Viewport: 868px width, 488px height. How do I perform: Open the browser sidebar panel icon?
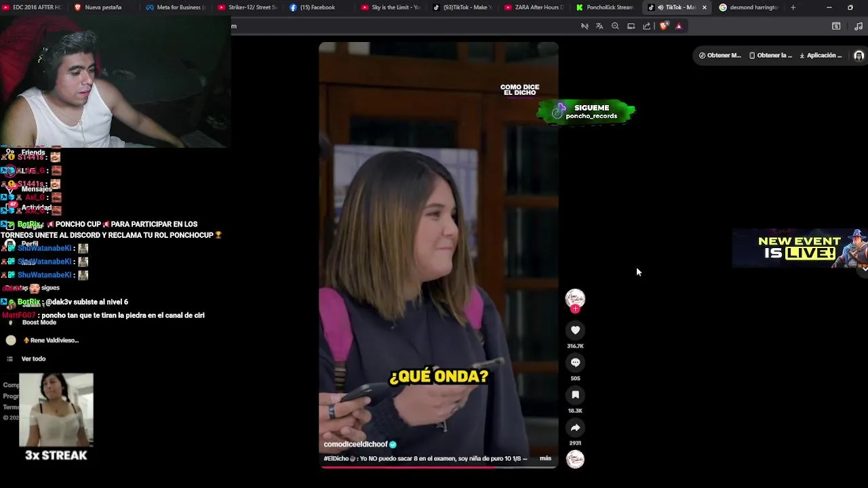(836, 26)
